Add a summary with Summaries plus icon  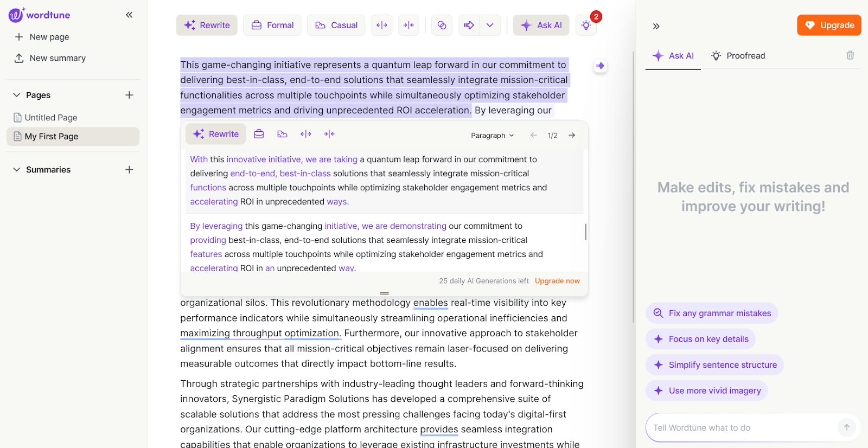(x=129, y=170)
